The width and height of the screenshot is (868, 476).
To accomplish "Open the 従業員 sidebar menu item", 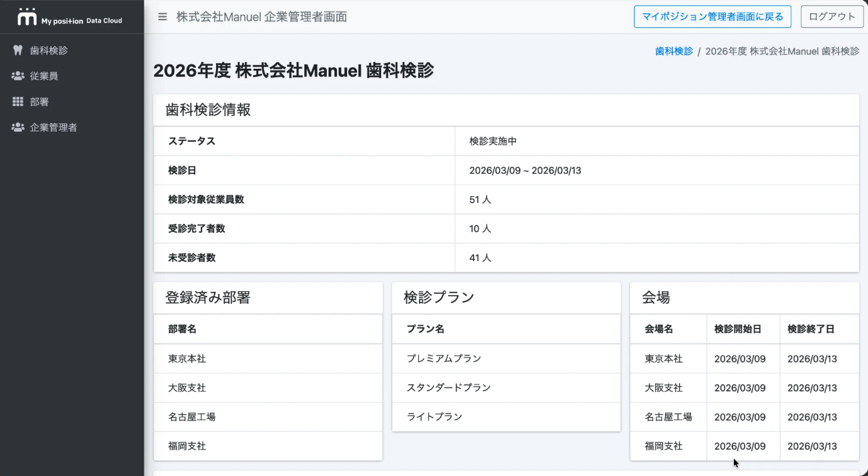I will 72,76.
